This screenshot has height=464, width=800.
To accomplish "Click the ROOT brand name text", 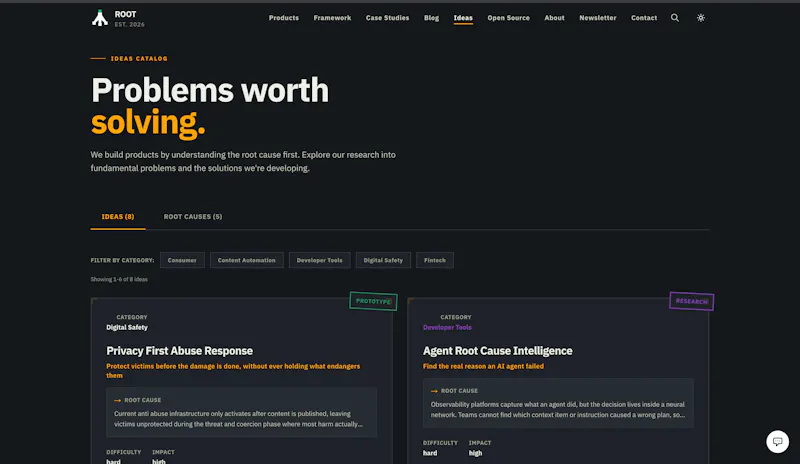I will (x=126, y=14).
